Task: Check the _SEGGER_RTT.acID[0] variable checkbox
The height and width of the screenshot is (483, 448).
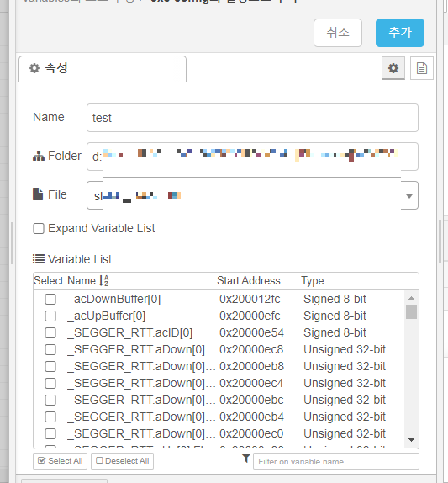Action: tap(50, 332)
